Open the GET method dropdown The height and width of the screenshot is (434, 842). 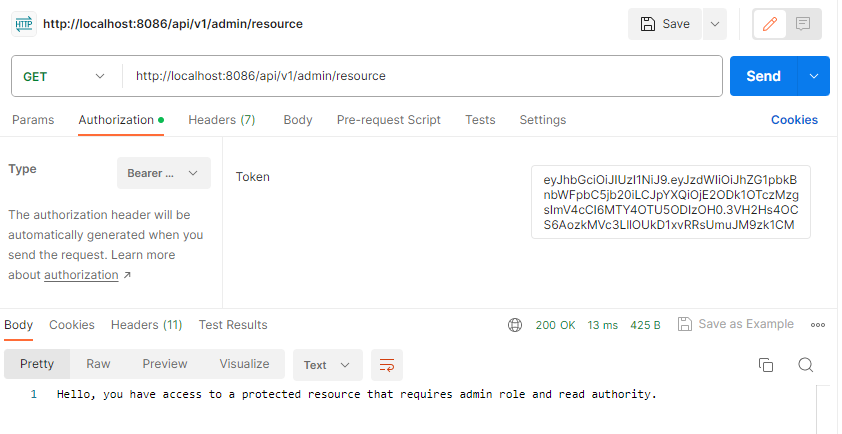[x=64, y=76]
